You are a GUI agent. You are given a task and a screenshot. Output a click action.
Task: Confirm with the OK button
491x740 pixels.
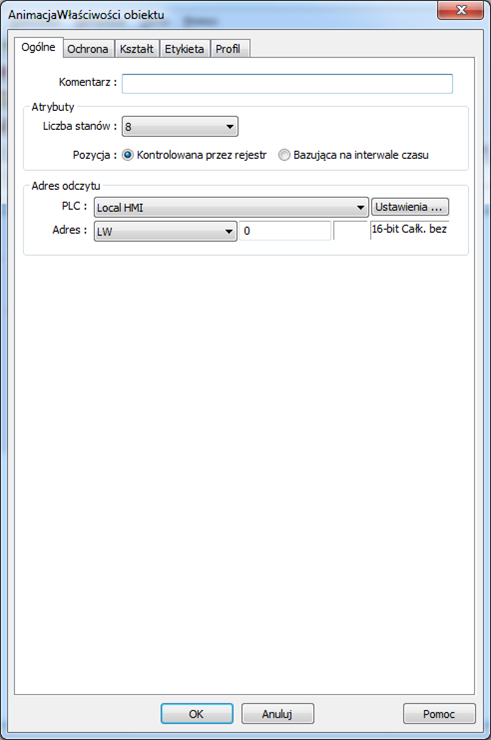pyautogui.click(x=196, y=714)
